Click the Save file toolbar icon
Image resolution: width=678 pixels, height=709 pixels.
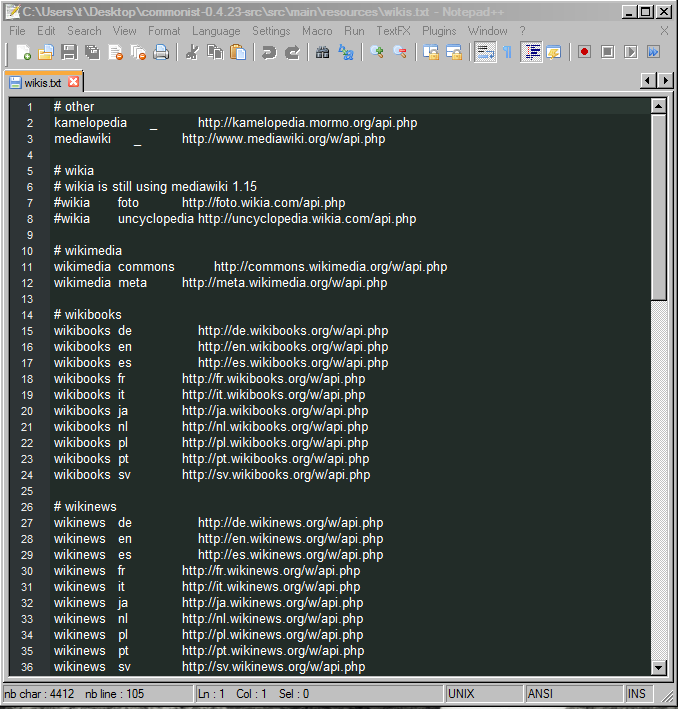69,53
